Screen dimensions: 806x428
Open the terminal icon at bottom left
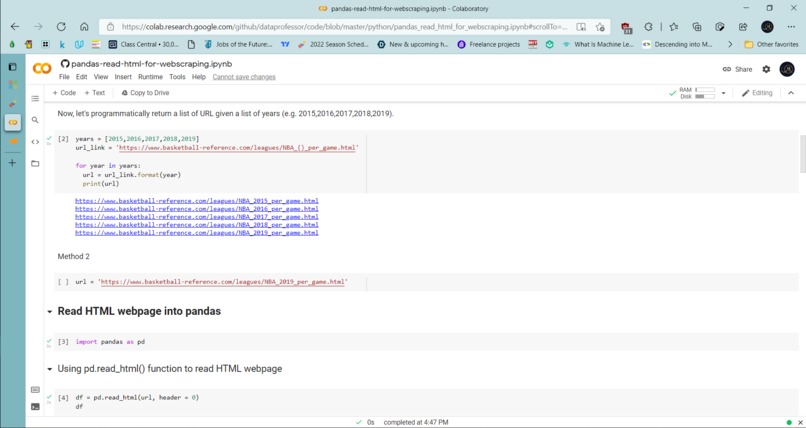coord(35,406)
